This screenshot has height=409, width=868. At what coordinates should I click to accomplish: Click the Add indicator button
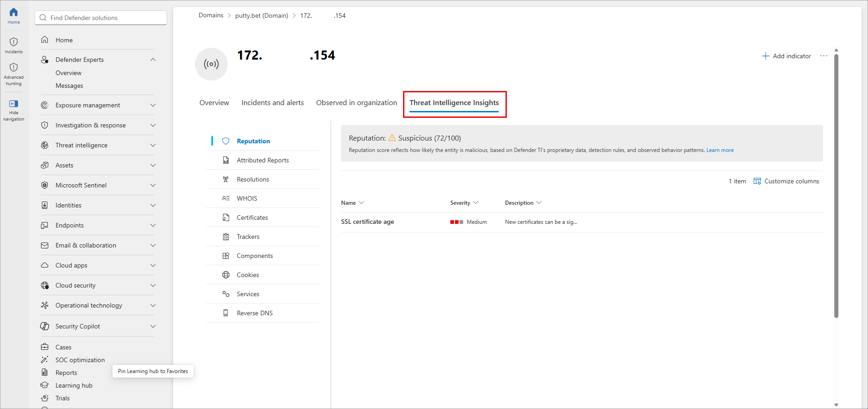click(x=786, y=56)
